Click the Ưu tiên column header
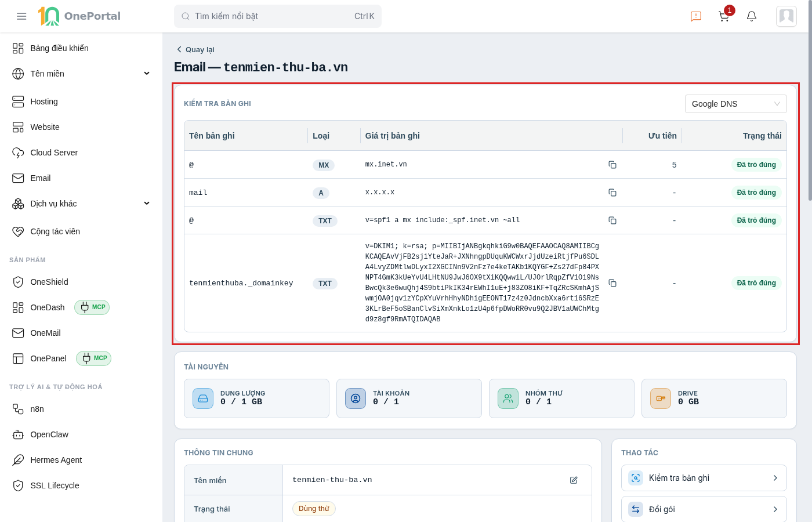This screenshot has width=812, height=522. click(x=662, y=136)
